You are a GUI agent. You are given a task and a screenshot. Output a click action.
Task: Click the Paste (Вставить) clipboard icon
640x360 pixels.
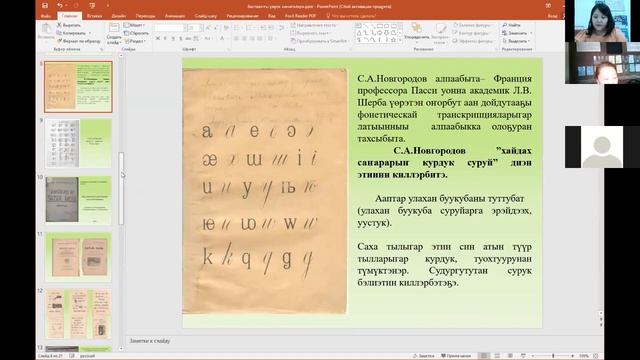(x=46, y=29)
